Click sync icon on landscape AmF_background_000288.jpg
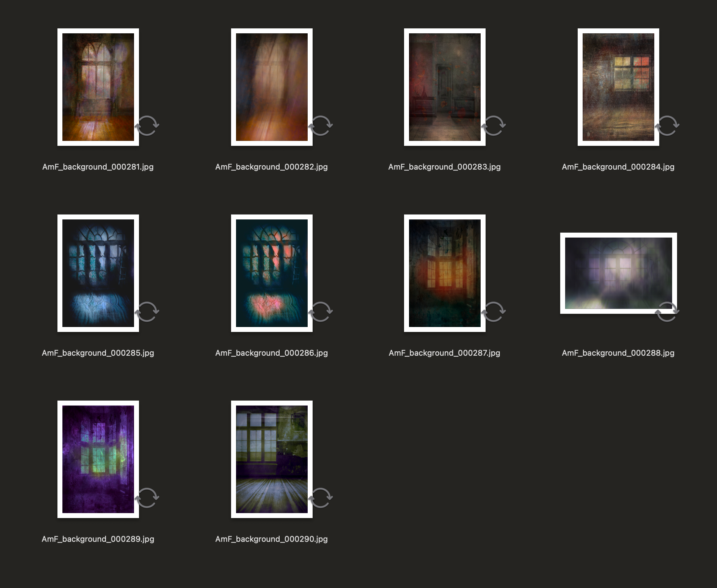The image size is (717, 588). tap(667, 311)
